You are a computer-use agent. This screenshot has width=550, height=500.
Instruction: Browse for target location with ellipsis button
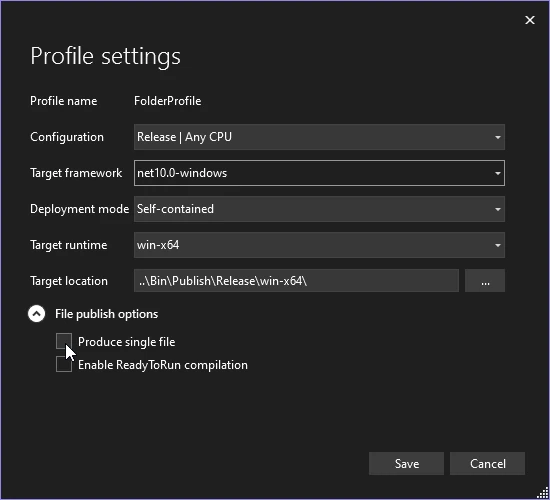tap(485, 281)
